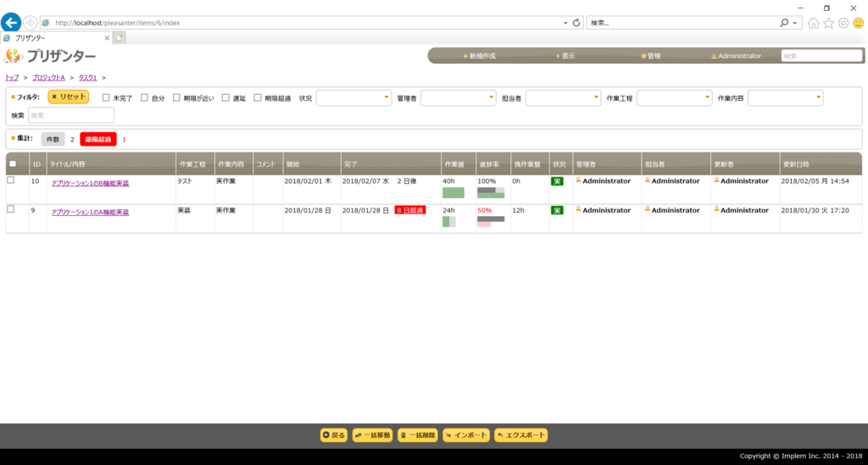Click the 一括移動 button
The width and height of the screenshot is (868, 465).
[x=373, y=435]
